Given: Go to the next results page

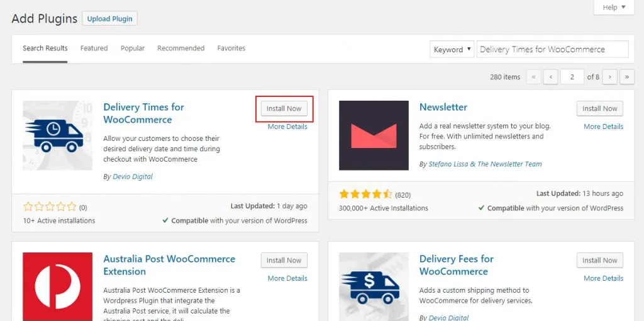Looking at the screenshot, I should tap(610, 77).
